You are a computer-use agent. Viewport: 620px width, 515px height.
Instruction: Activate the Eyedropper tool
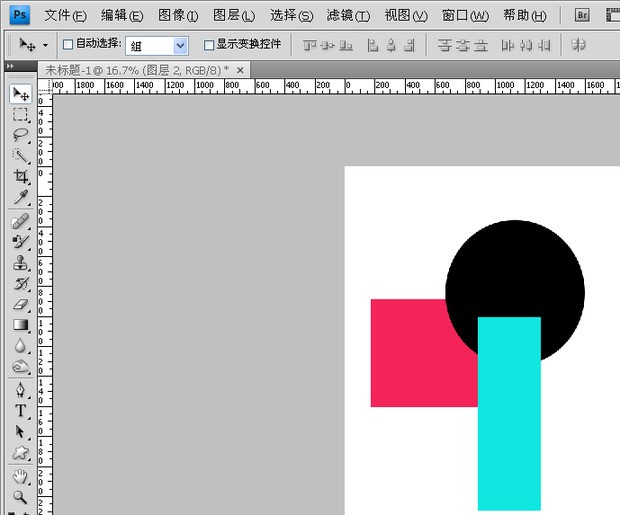pyautogui.click(x=20, y=198)
